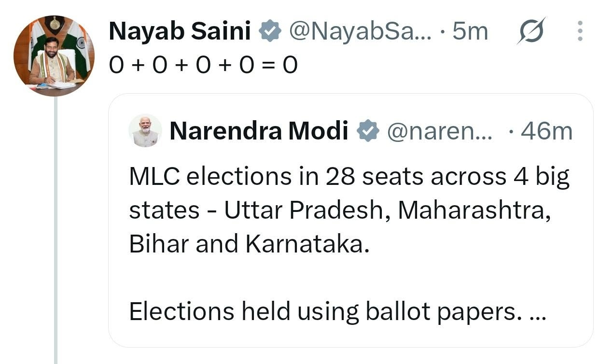Click the 'Bihar and Karnataka.' line

coord(249,244)
